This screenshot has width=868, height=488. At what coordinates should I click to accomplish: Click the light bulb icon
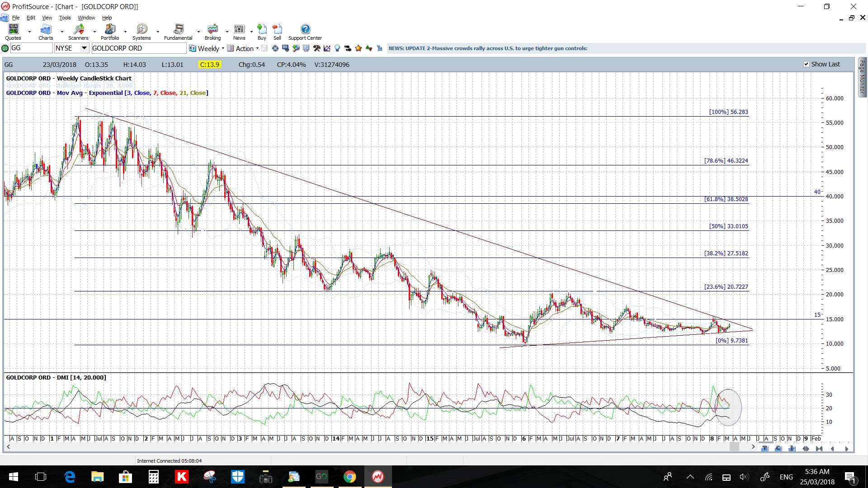[337, 48]
